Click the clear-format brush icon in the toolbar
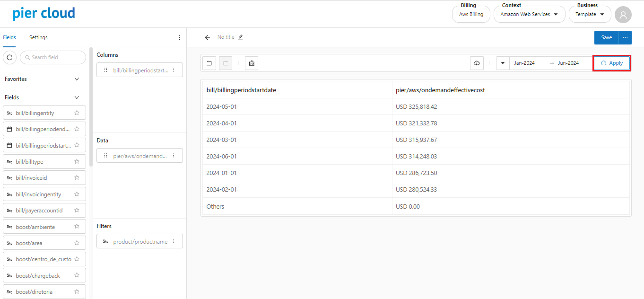Screen dimensions: 644x299 pyautogui.click(x=252, y=63)
